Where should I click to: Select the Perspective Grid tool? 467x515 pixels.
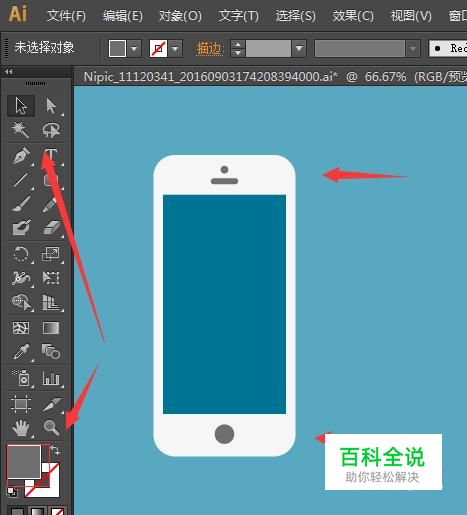[51, 302]
